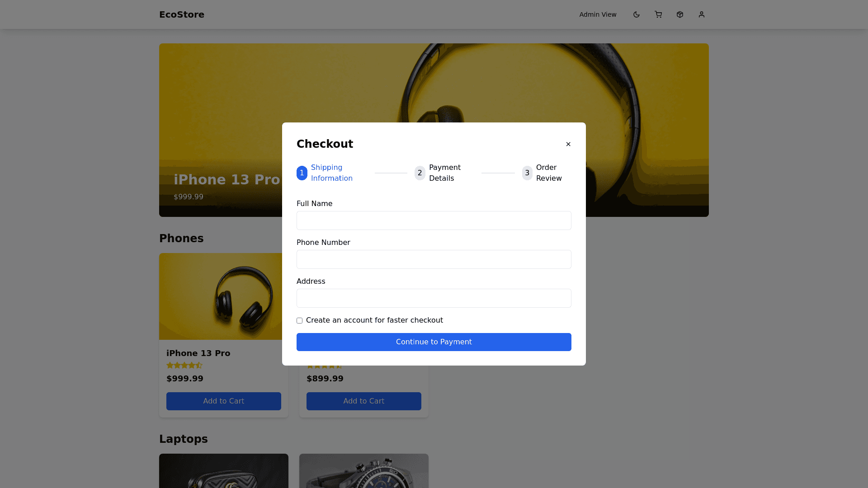Screen dimensions: 868x488
Task: Focus the Full Name field
Action: click(434, 221)
